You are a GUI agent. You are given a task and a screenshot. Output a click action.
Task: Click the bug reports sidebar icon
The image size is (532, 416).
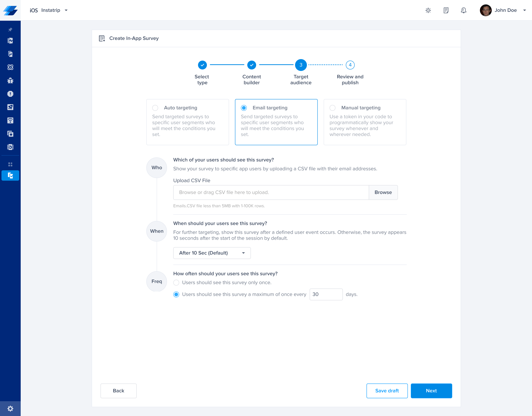tap(10, 81)
